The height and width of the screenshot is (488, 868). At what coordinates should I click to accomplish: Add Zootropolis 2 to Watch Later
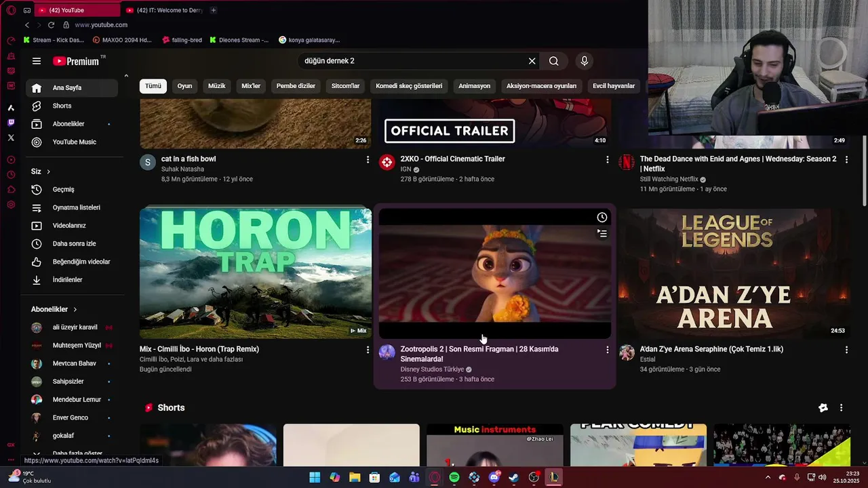(x=601, y=218)
